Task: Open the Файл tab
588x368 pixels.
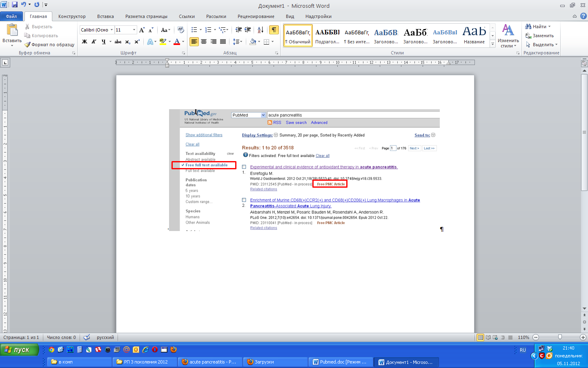Action: [11, 16]
